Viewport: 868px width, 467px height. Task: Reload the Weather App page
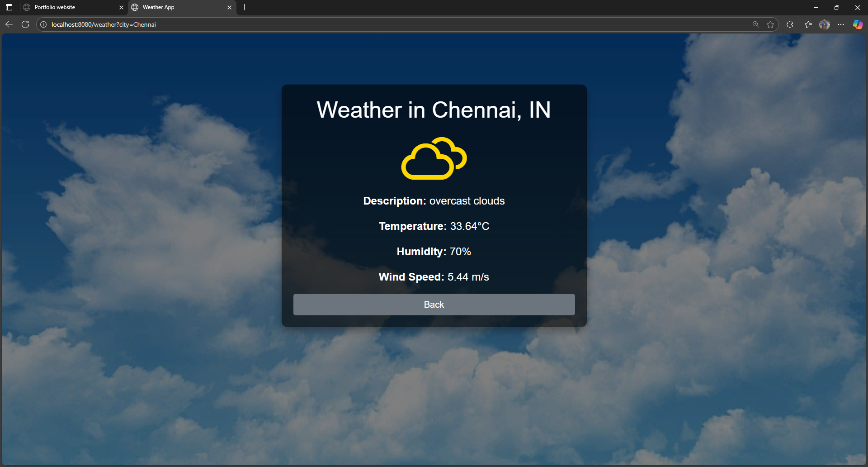coord(25,24)
